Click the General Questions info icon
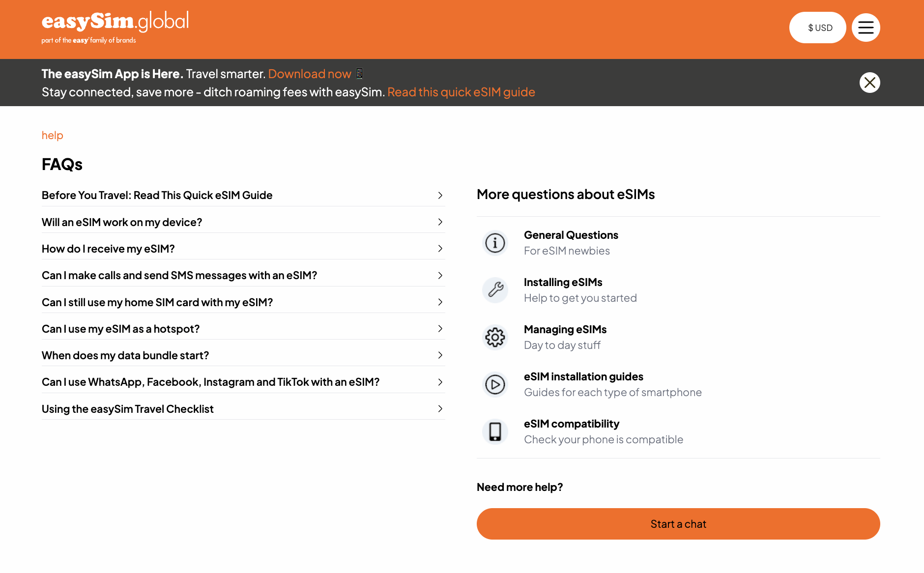The height and width of the screenshot is (573, 924). point(495,243)
